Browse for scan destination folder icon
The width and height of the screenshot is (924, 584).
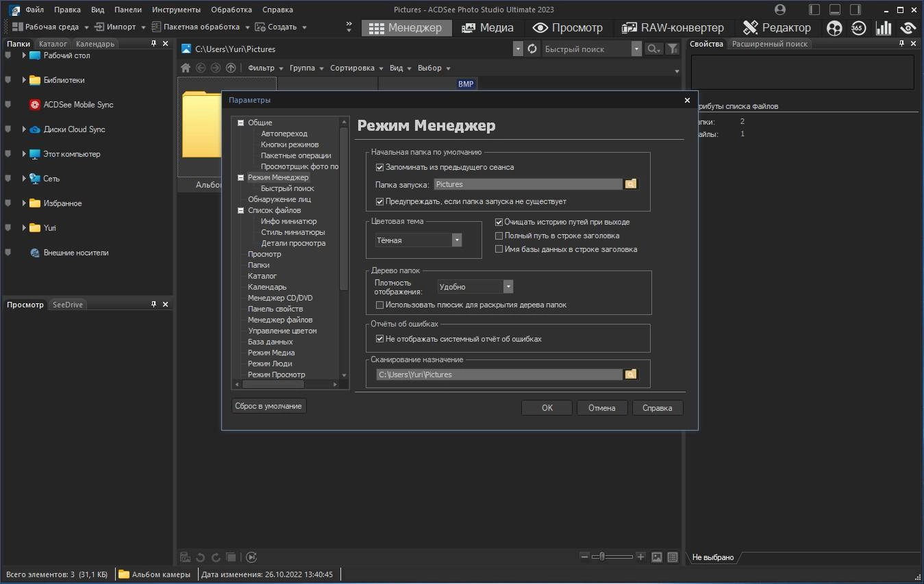631,374
